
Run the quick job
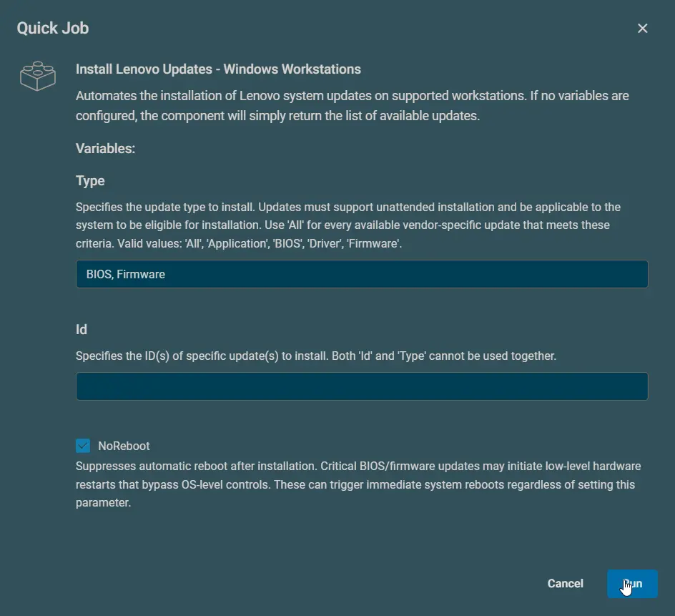click(x=632, y=584)
